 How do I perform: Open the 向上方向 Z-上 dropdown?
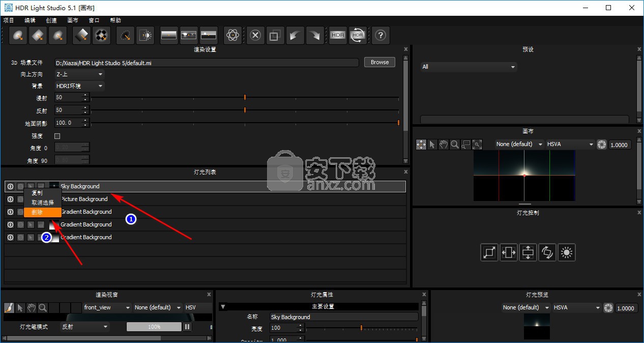[x=79, y=74]
